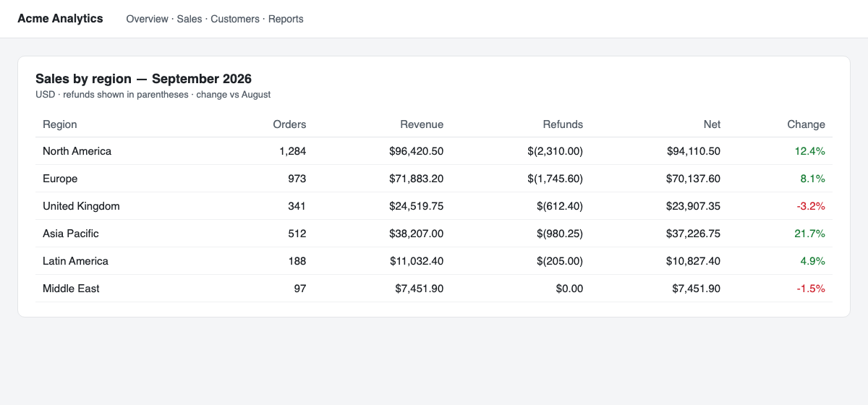Click United Kingdom revenue $24,519.75
The height and width of the screenshot is (405, 868).
click(x=416, y=206)
